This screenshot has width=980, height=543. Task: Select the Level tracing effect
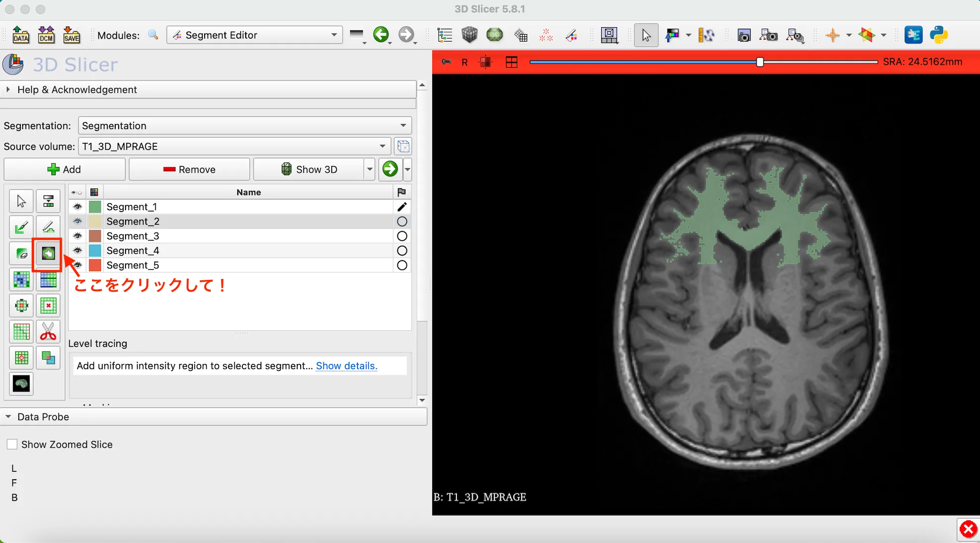coord(47,254)
